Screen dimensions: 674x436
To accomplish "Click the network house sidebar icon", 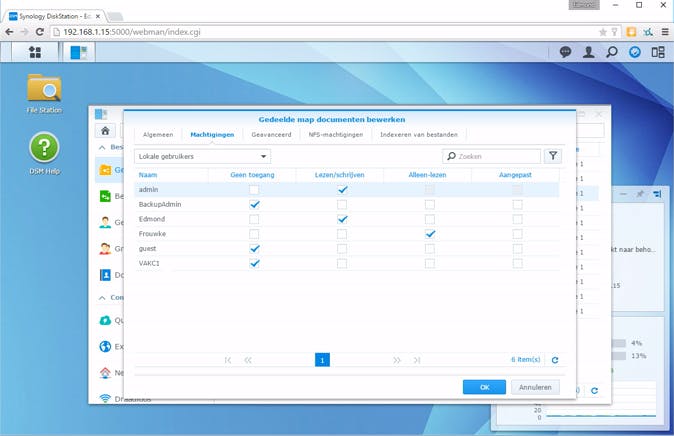I will click(x=105, y=373).
